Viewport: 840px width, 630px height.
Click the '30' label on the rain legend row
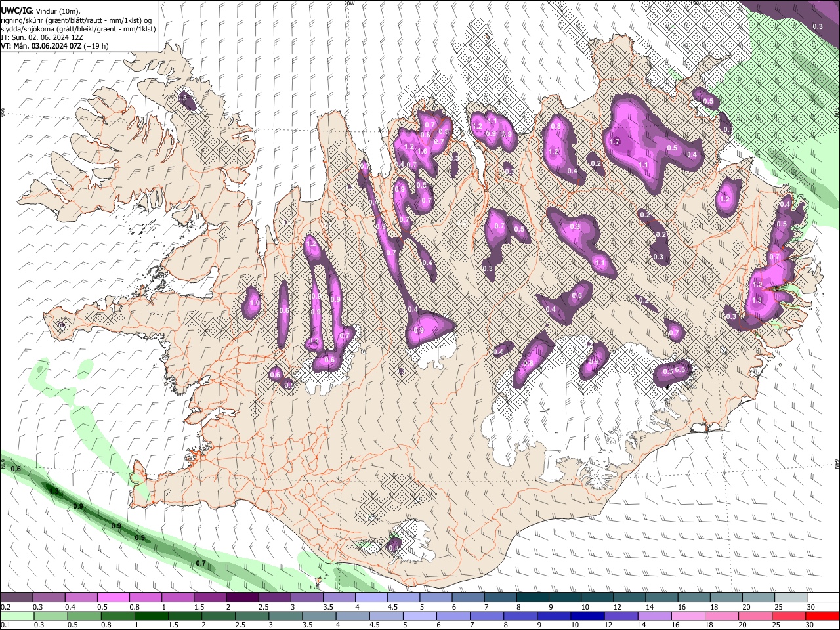[x=808, y=625]
